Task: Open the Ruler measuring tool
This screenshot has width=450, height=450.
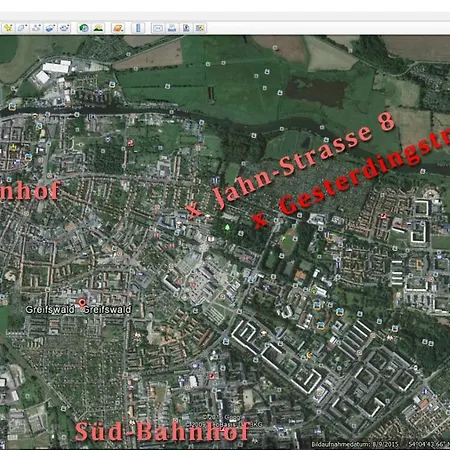Action: (138, 28)
